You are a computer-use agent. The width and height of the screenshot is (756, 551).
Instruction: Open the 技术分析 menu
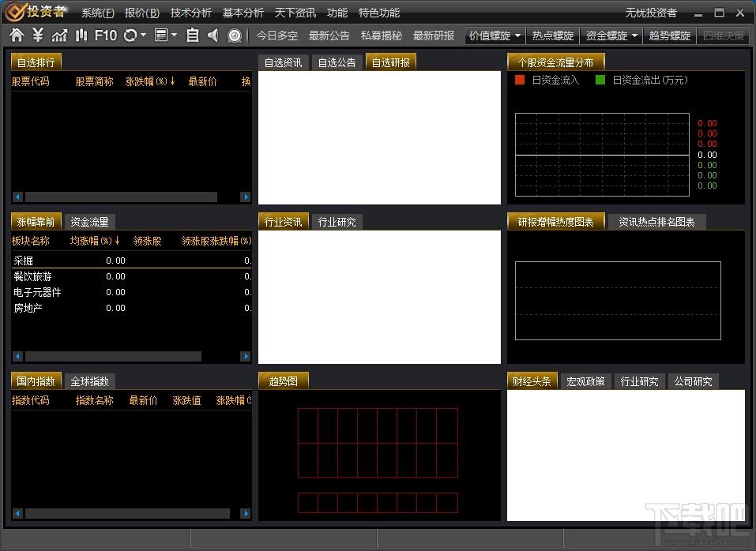(191, 13)
